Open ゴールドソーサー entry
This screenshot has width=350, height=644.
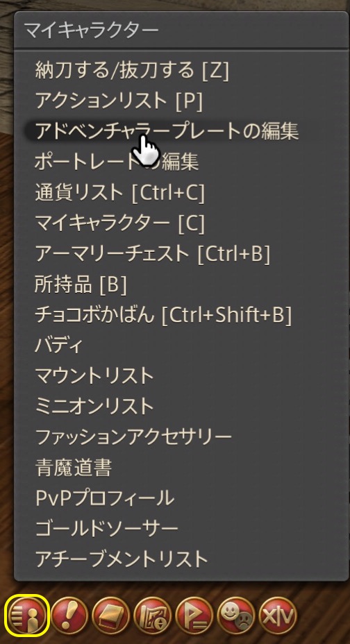click(107, 529)
